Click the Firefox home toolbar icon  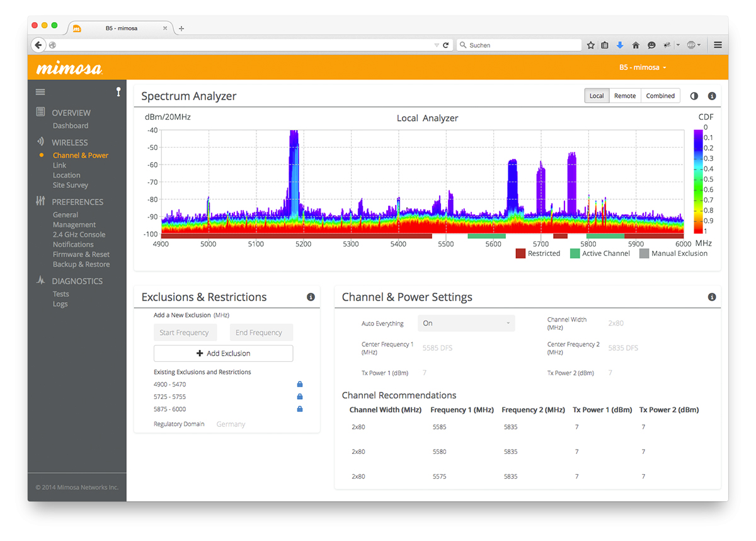(x=636, y=45)
